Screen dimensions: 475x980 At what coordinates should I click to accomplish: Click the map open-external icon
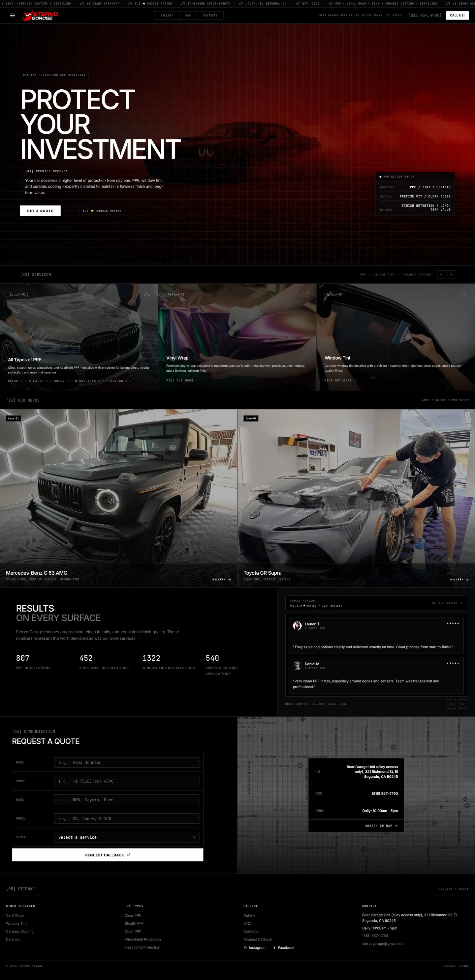[x=289, y=719]
